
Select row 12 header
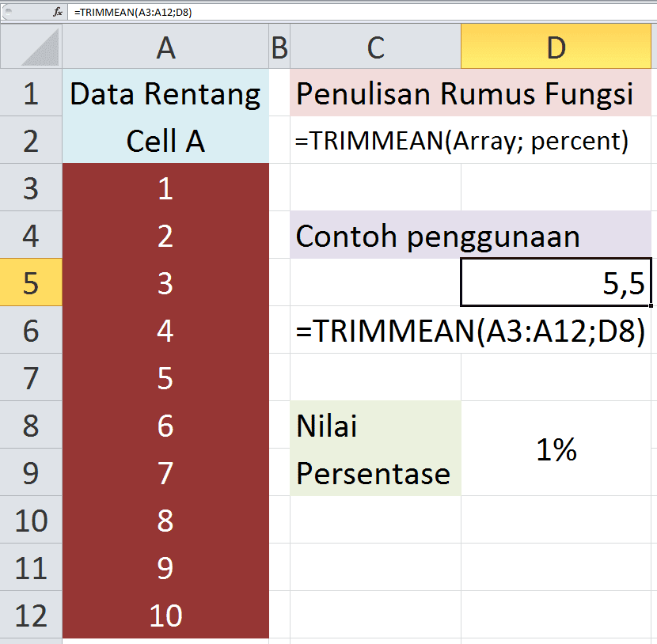pos(31,615)
